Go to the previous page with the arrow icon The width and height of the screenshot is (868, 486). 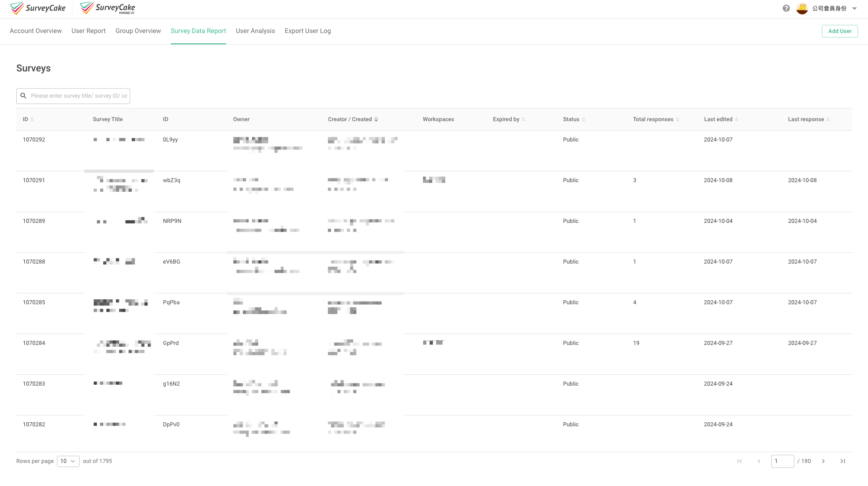pyautogui.click(x=759, y=461)
